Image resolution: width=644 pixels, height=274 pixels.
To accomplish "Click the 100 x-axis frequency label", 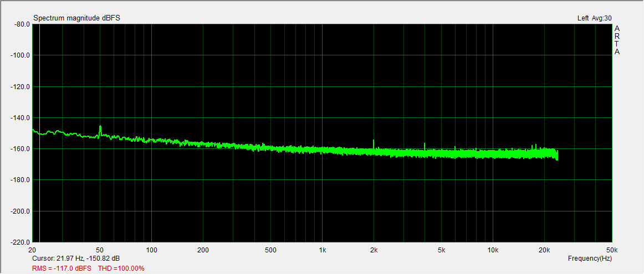I will (151, 250).
